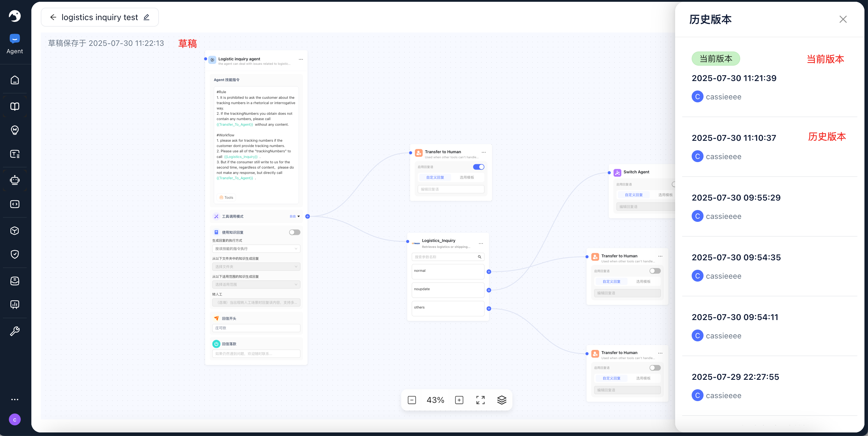This screenshot has width=868, height=436.
Task: Select the 2025-07-30 09:55:29 history version
Action: 769,206
